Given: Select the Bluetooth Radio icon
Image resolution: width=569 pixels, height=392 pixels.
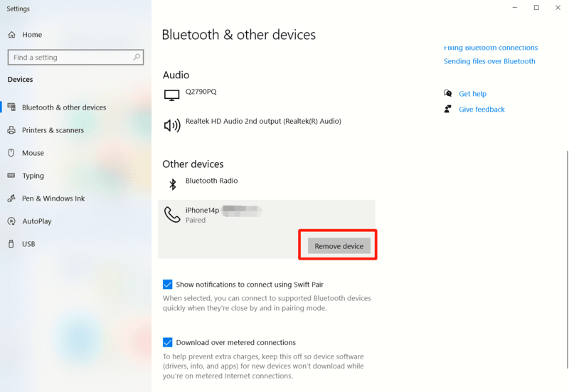Looking at the screenshot, I should point(173,184).
